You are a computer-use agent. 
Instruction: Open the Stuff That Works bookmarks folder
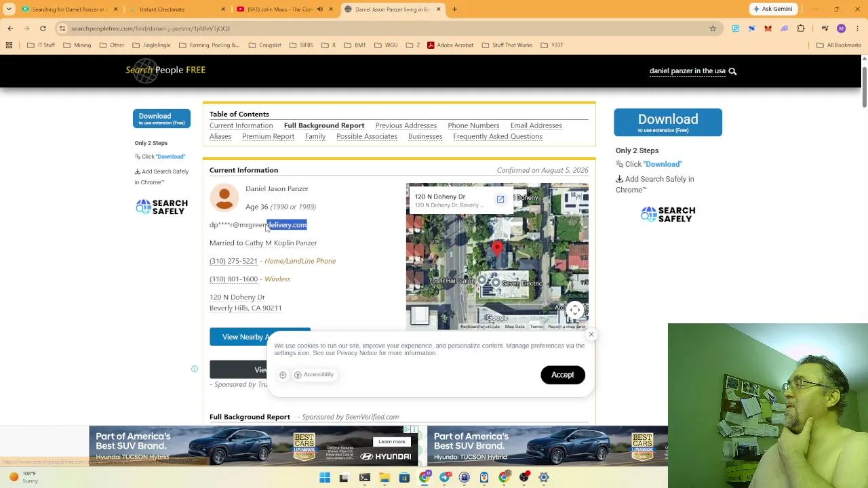pos(507,45)
